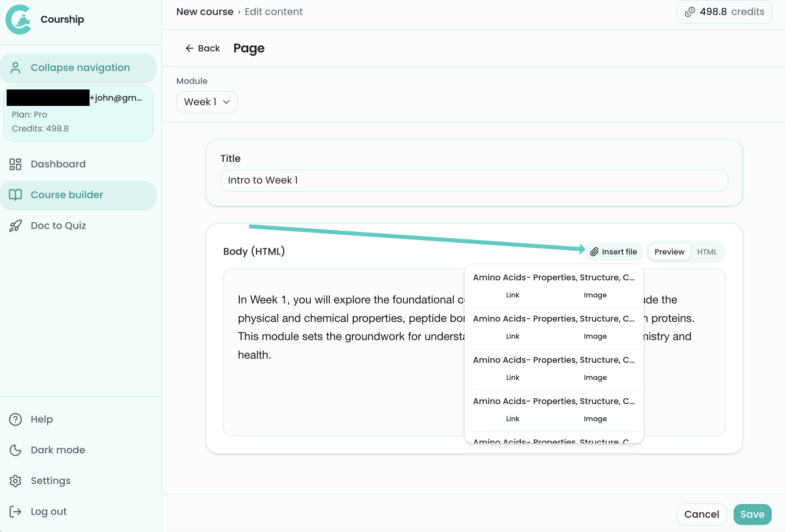
Task: Click the Dashboard grid icon
Action: coord(15,164)
